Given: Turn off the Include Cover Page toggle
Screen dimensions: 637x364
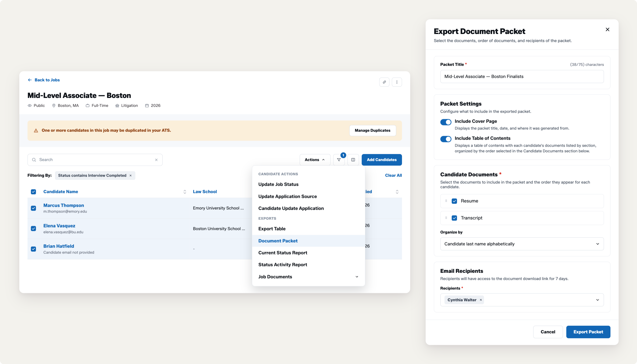Looking at the screenshot, I should 446,122.
